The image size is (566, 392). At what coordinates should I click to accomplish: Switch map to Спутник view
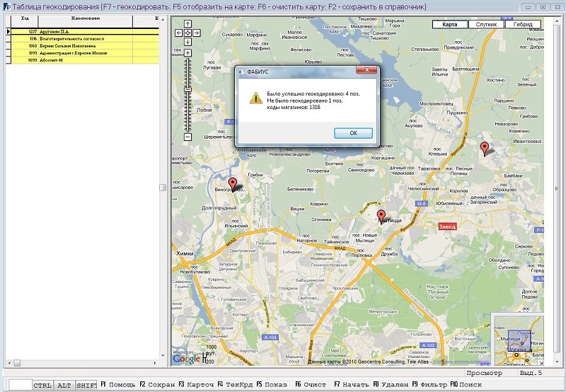coord(486,25)
